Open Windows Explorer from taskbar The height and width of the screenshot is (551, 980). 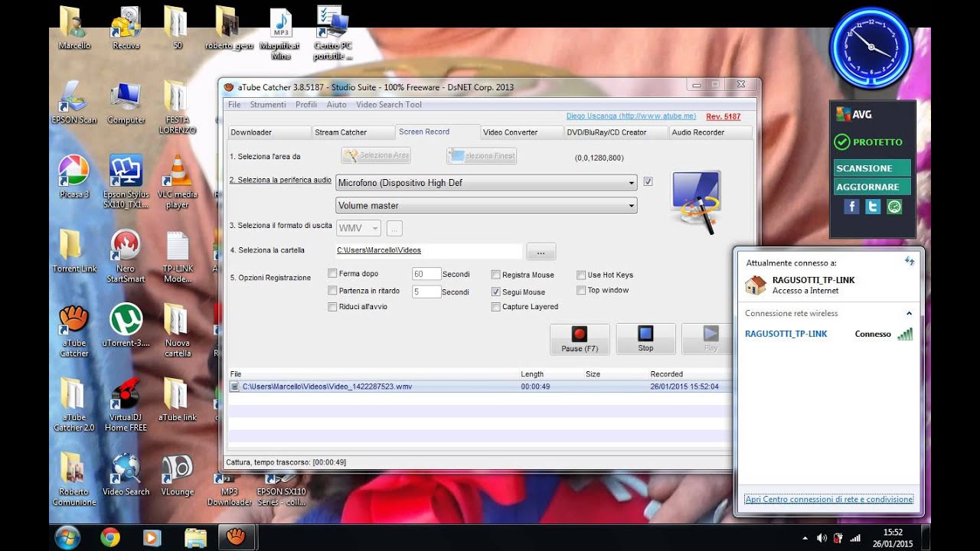tap(195, 538)
